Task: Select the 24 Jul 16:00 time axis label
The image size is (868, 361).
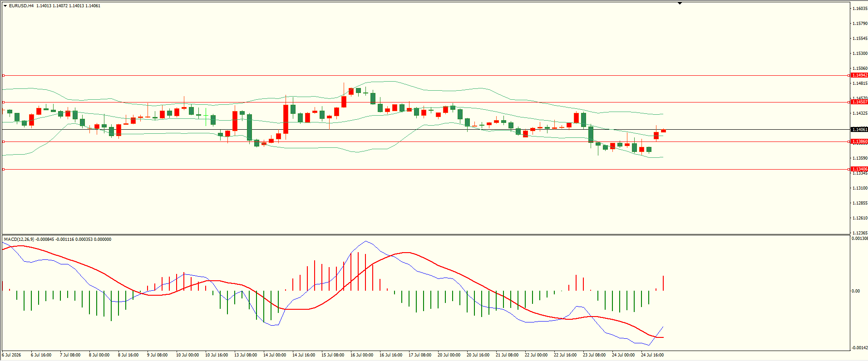Action: click(x=652, y=355)
